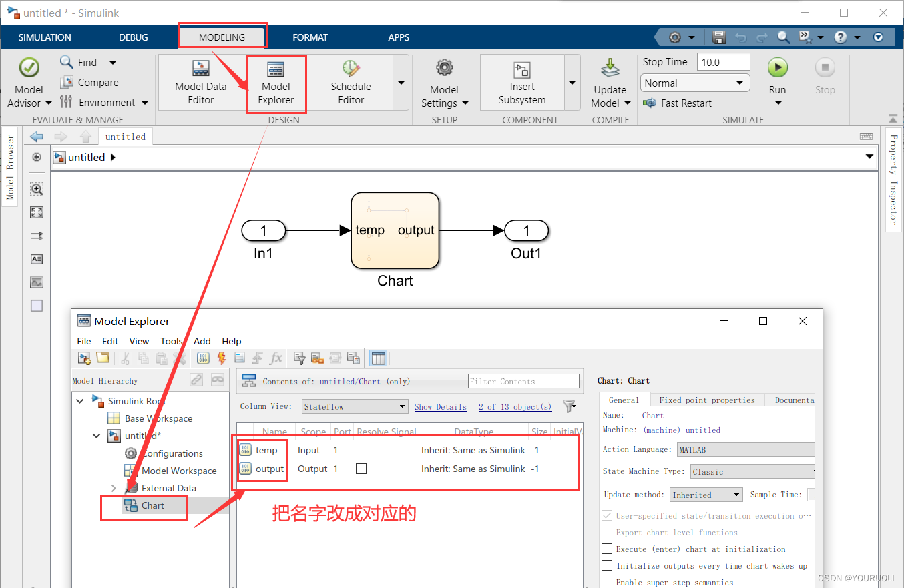Click the Stop Time input field
The width and height of the screenshot is (904, 588).
click(724, 62)
